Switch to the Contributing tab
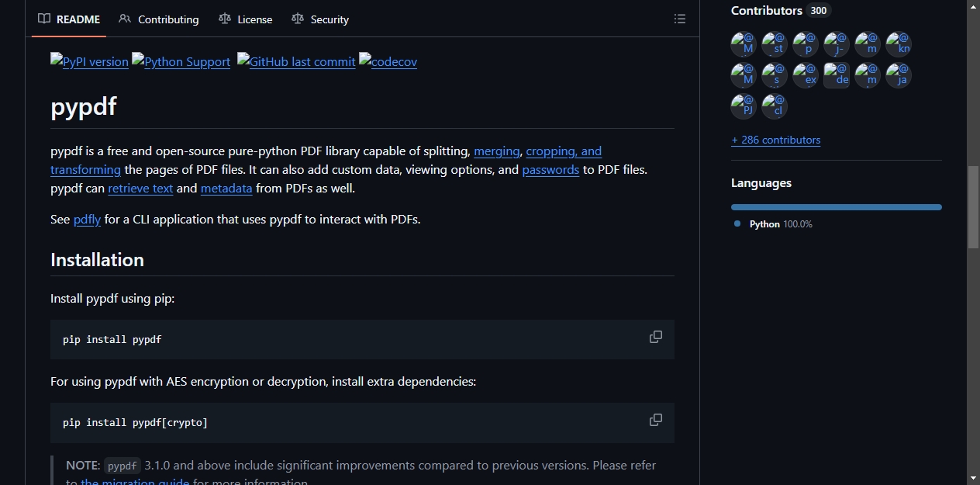980x485 pixels. coord(159,19)
